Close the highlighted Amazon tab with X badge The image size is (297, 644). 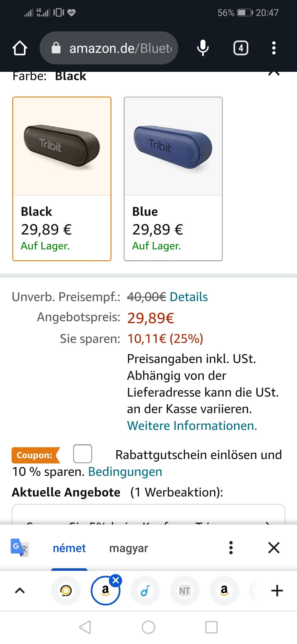click(115, 580)
